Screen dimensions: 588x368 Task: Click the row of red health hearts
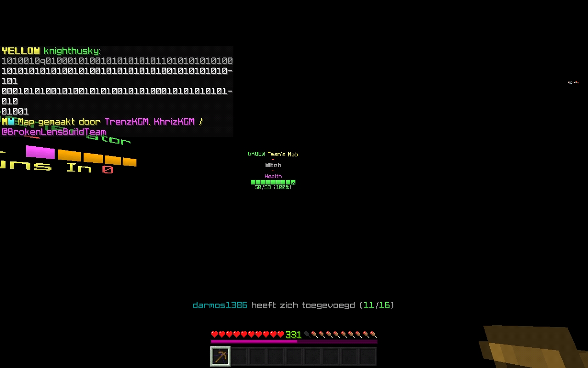(x=248, y=334)
